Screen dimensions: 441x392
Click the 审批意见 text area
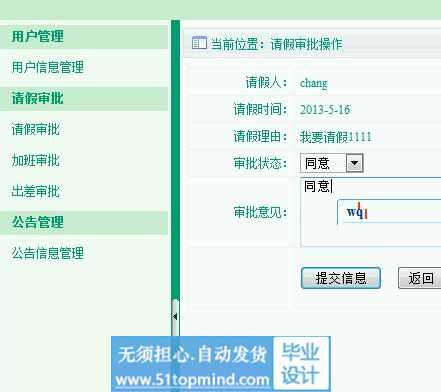pyautogui.click(x=371, y=212)
